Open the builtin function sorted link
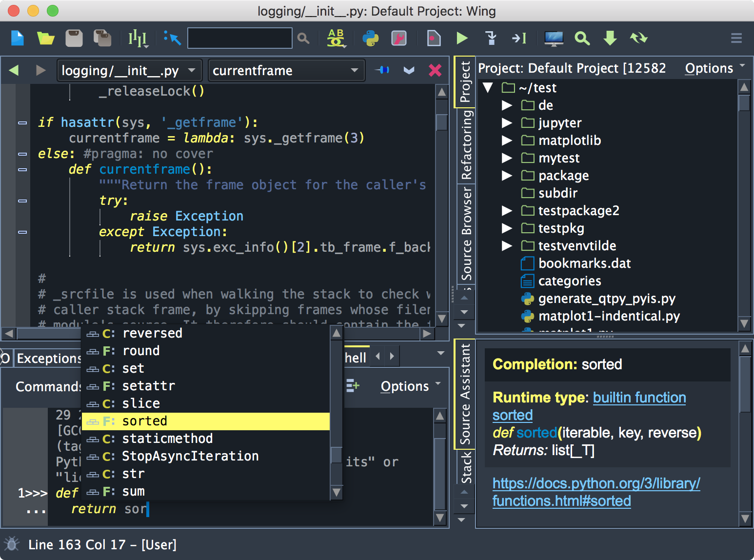Image resolution: width=754 pixels, height=560 pixels. 589,406
